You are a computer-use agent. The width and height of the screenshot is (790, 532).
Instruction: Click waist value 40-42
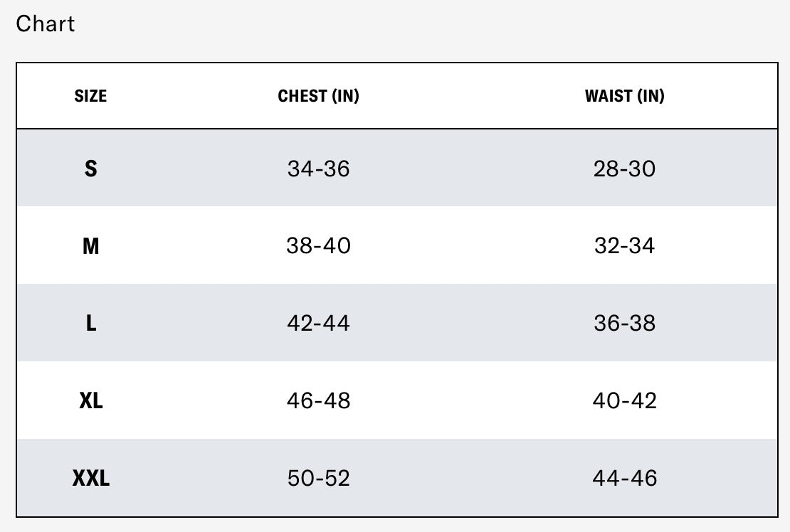624,400
